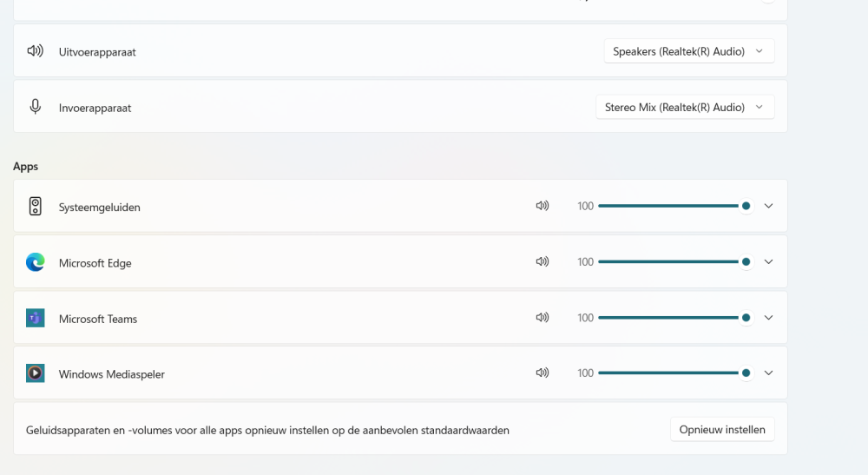Image resolution: width=868 pixels, height=475 pixels.
Task: Click the Microsoft Edge app icon
Action: 35,262
